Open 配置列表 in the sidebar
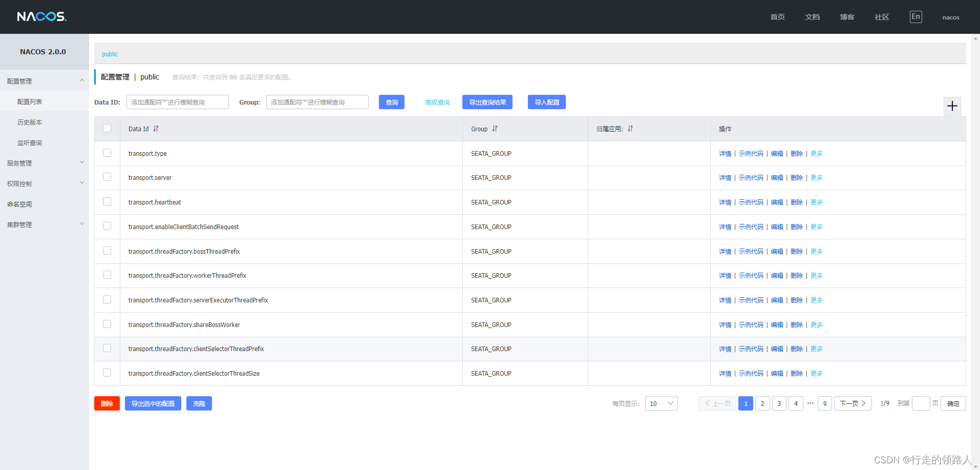 (x=30, y=101)
